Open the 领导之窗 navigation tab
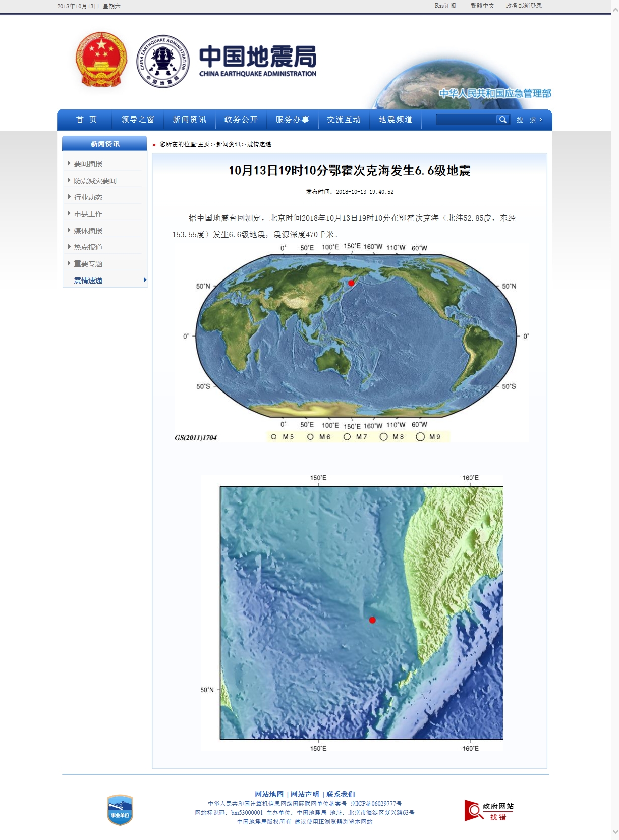 [x=138, y=120]
